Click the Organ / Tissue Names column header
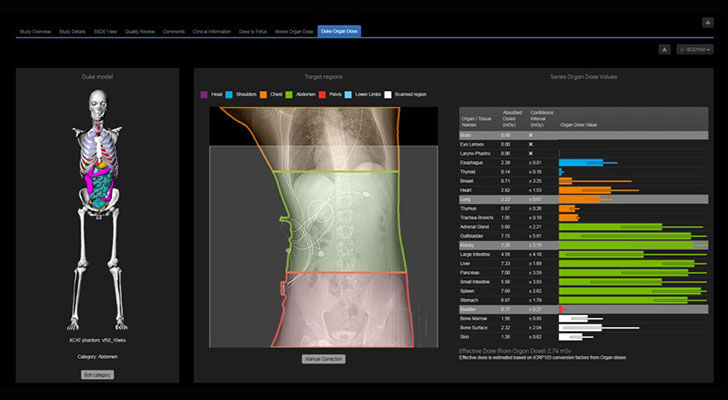This screenshot has height=400, width=728. pos(475,122)
